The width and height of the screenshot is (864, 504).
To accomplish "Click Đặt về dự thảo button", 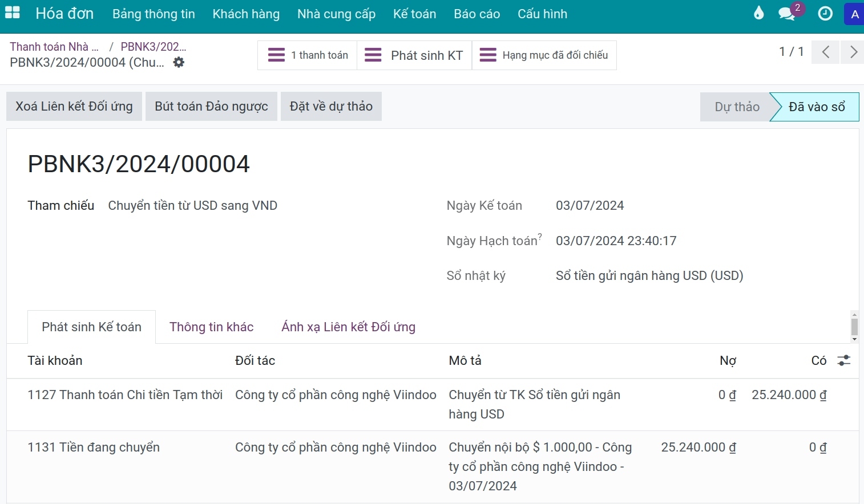I will 331,107.
